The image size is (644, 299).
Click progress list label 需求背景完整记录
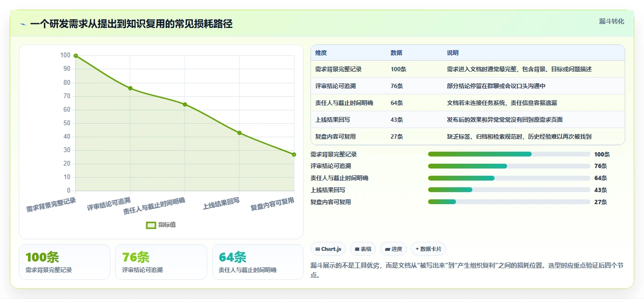point(334,155)
